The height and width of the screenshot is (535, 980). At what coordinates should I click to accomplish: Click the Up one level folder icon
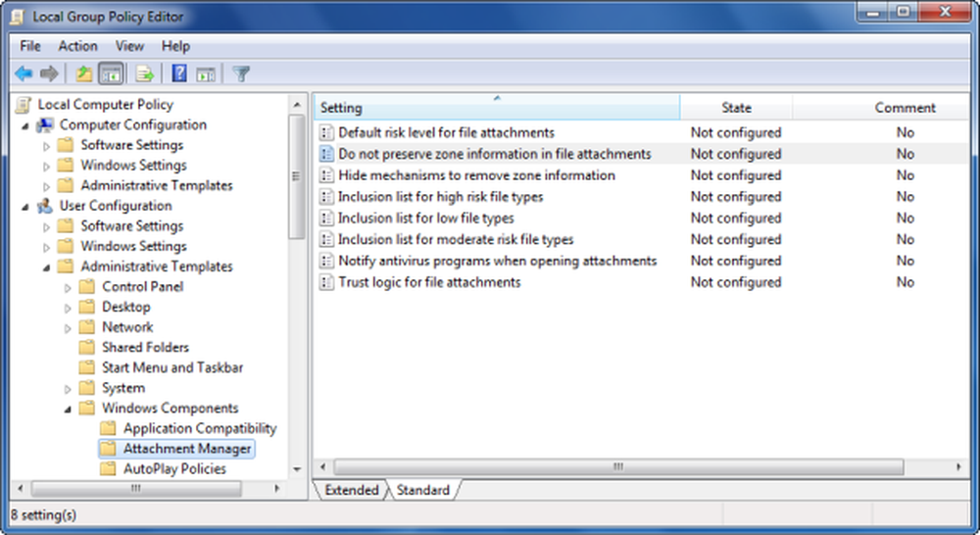(83, 73)
